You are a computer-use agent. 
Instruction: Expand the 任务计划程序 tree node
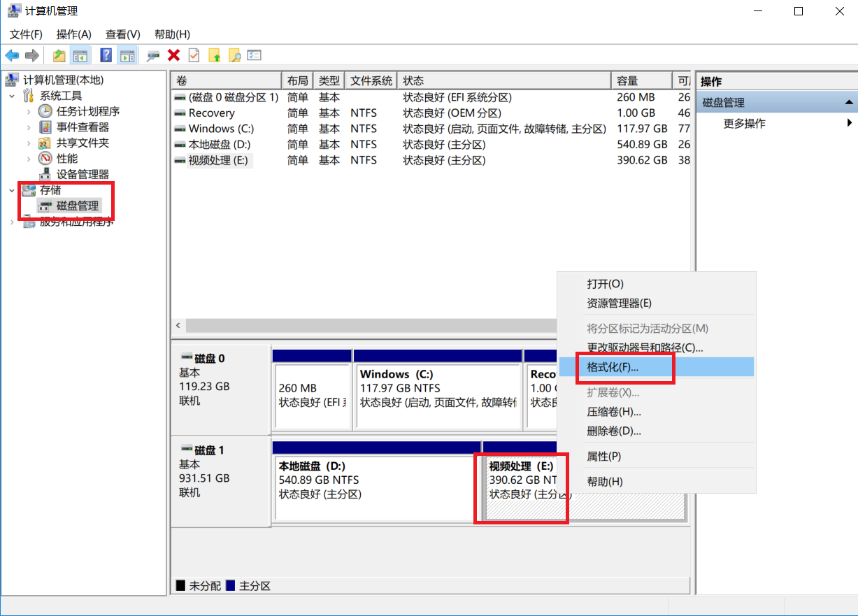coord(28,111)
